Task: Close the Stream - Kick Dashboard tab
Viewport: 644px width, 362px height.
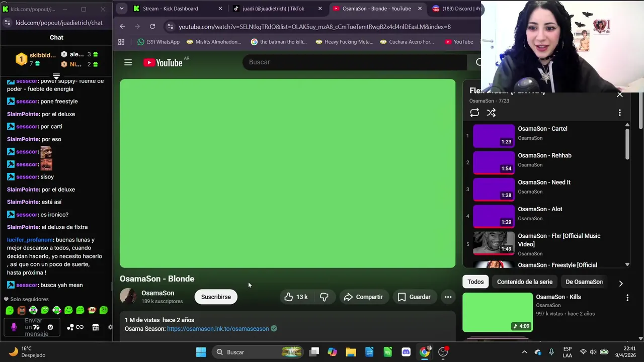Action: click(x=220, y=9)
